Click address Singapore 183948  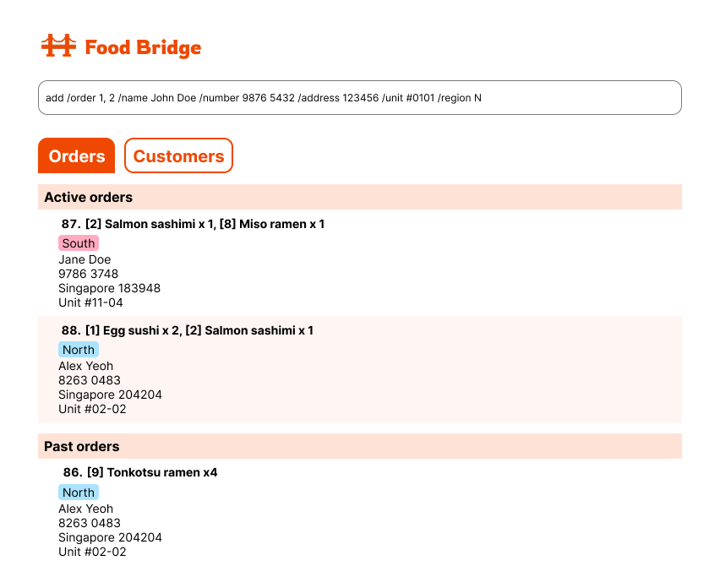tap(109, 288)
